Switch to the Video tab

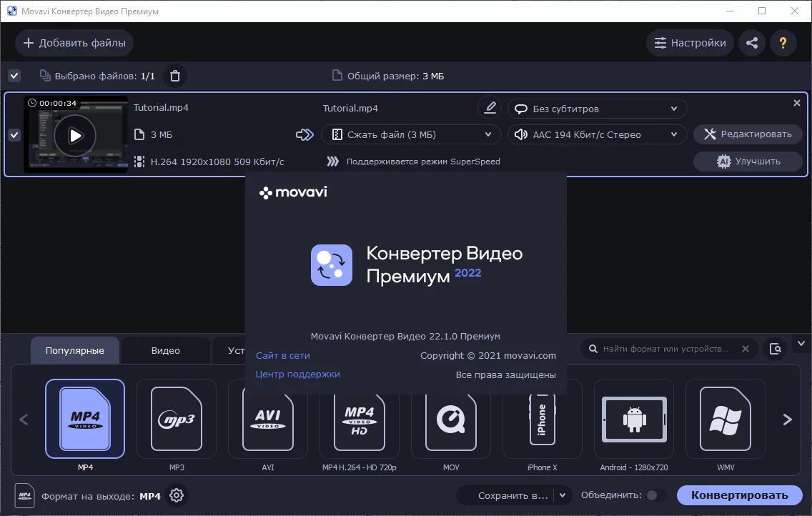coord(166,350)
